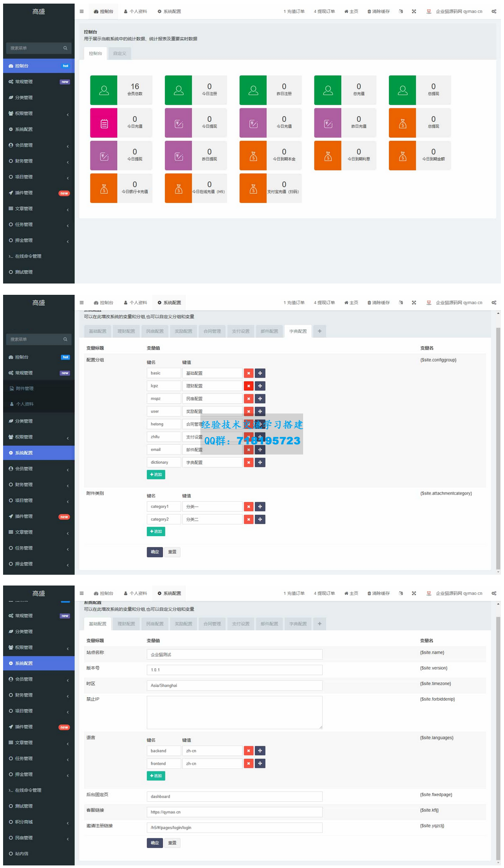Click the 支付宝充值 (扫码) card icon
Viewport: 504px width, 868px height.
point(253,188)
